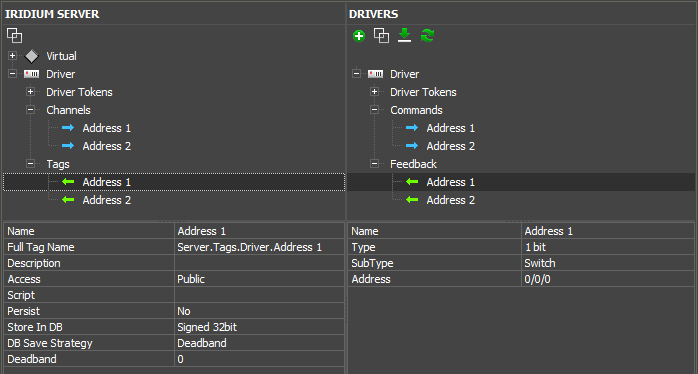Screen dimensions: 698x374
Task: Select Driver Tokens label in Iridium Server
Action: [79, 92]
